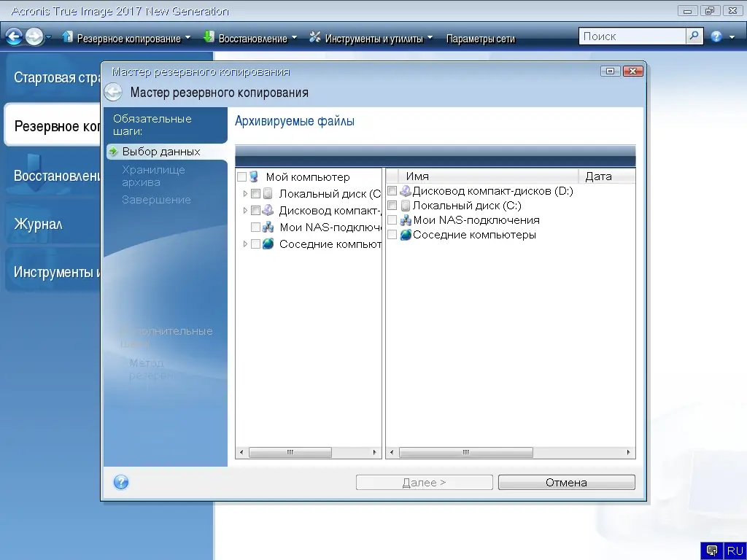Select Мои NAS-подключения list row text

coord(476,220)
